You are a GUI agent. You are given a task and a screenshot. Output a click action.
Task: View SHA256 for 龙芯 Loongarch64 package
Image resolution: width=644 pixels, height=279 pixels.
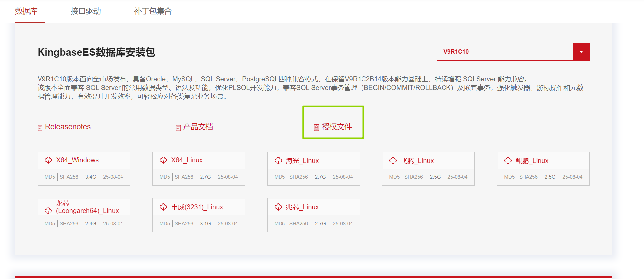coord(69,224)
